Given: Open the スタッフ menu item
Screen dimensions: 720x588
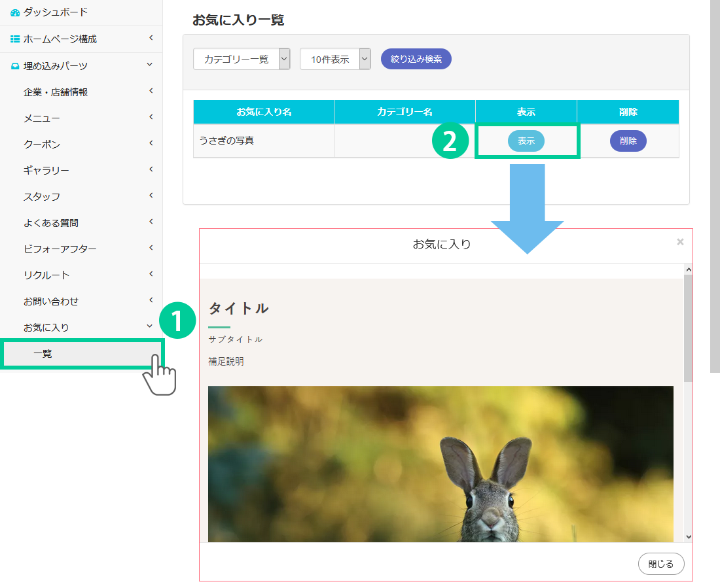Looking at the screenshot, I should click(x=42, y=197).
